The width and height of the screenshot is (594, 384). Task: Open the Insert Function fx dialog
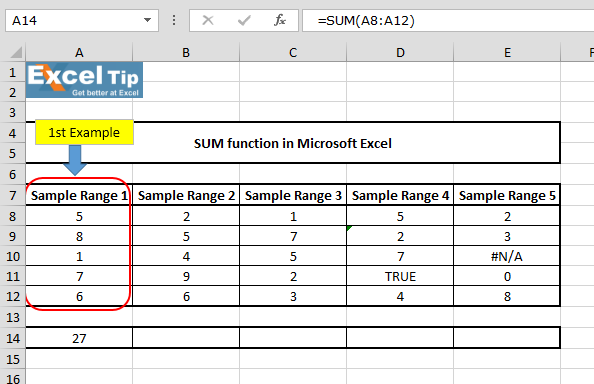click(280, 20)
